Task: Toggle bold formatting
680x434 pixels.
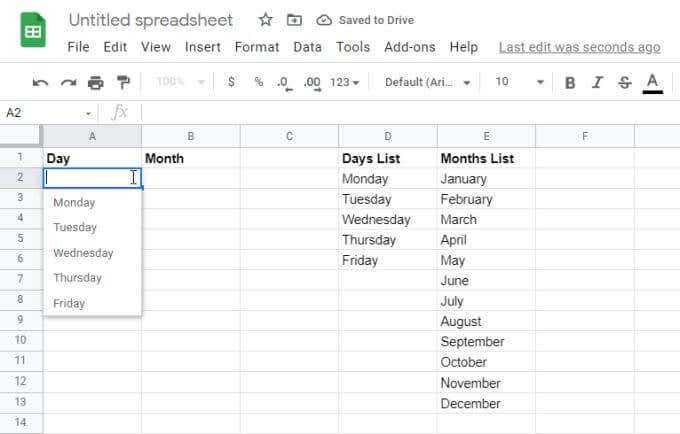Action: 570,83
